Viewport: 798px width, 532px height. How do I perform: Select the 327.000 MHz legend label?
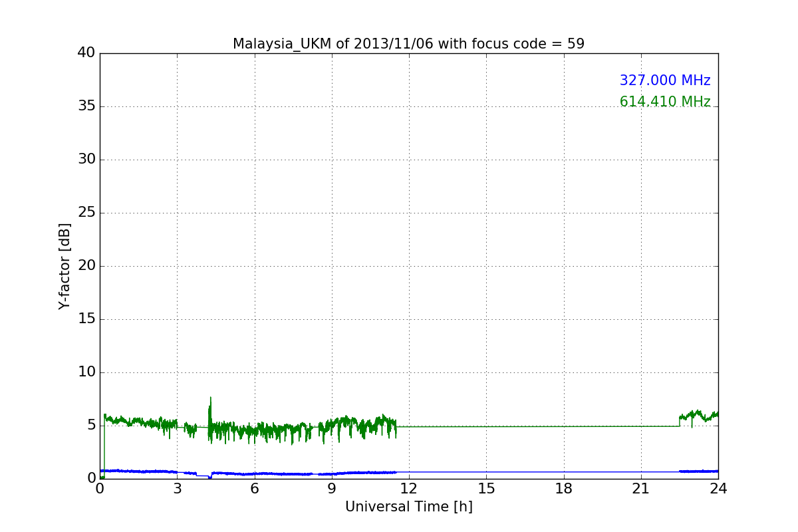(x=665, y=80)
